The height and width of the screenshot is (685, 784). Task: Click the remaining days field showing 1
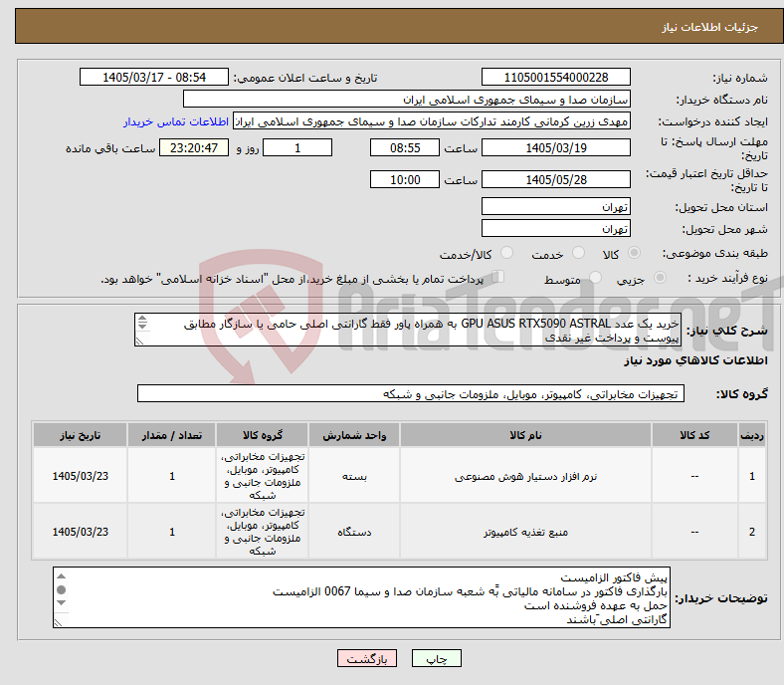pos(297,147)
